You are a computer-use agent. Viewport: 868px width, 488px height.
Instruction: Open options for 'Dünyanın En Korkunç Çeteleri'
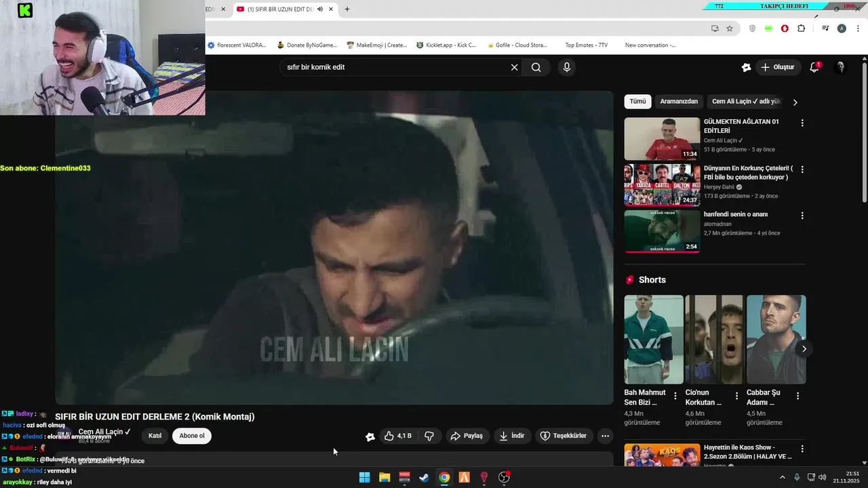click(x=802, y=169)
